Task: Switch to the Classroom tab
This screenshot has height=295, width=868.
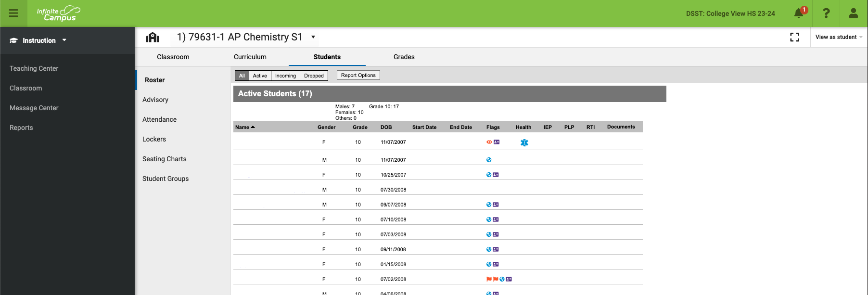Action: [x=173, y=57]
